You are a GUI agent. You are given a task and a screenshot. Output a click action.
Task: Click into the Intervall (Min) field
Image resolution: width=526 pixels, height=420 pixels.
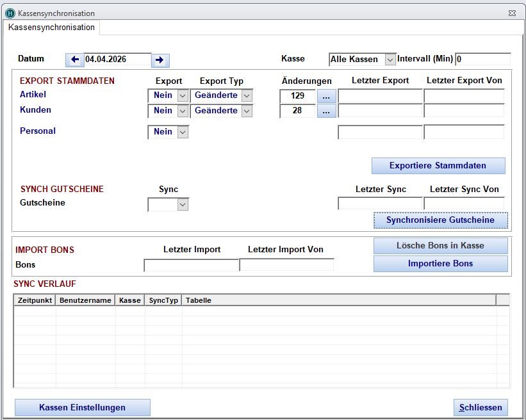[482, 60]
